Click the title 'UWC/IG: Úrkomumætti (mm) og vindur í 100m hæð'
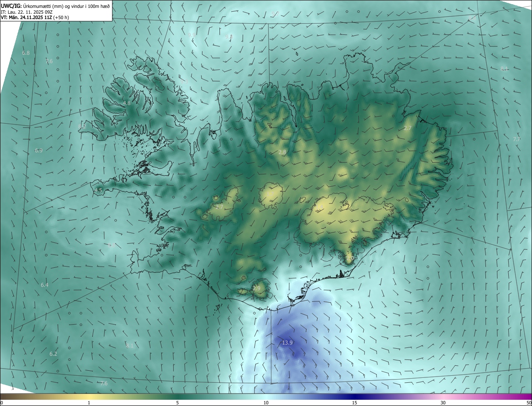Viewport: 532px width, 406px height. (x=55, y=5)
